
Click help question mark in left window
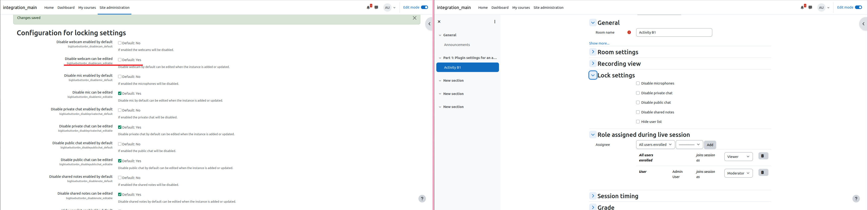tap(422, 199)
